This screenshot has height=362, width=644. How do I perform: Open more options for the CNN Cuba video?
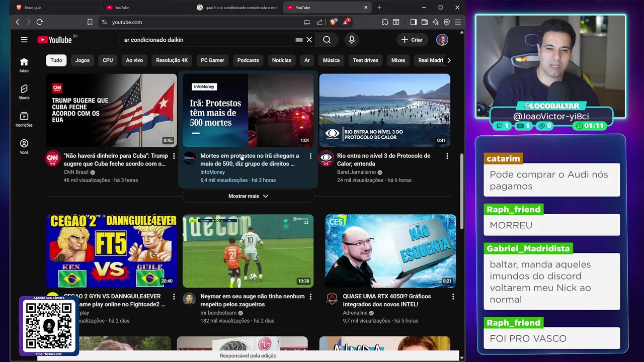pyautogui.click(x=174, y=156)
